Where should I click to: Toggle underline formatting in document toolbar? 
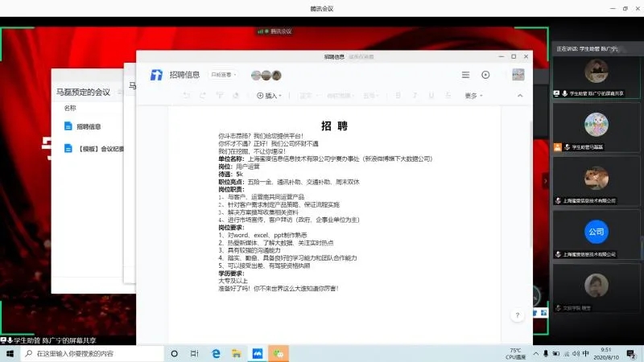(432, 96)
